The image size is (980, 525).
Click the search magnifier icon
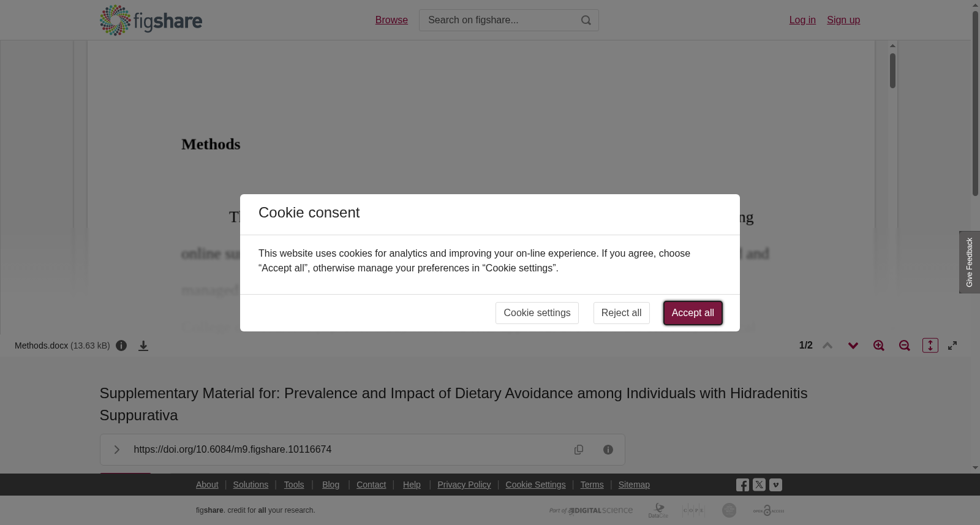tap(586, 20)
